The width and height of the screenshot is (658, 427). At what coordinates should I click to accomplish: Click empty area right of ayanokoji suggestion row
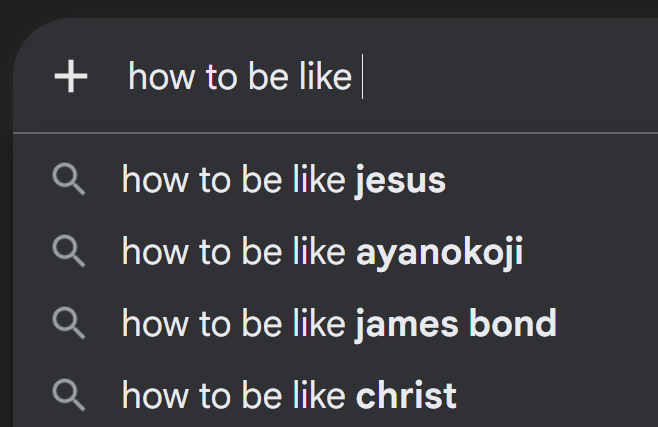590,251
